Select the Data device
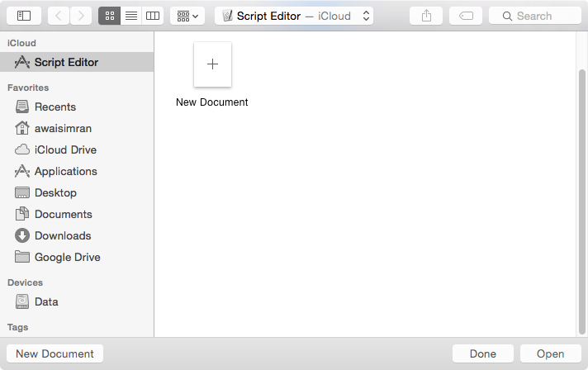 pyautogui.click(x=77, y=301)
